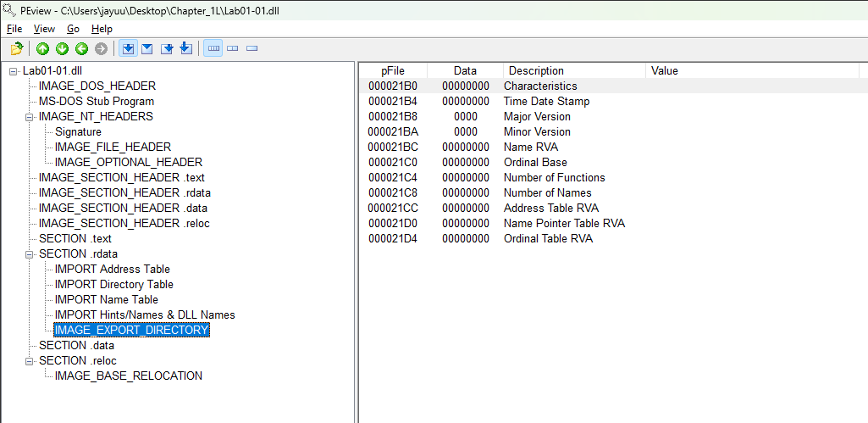The width and height of the screenshot is (868, 423).
Task: Open the Help menu
Action: click(102, 29)
